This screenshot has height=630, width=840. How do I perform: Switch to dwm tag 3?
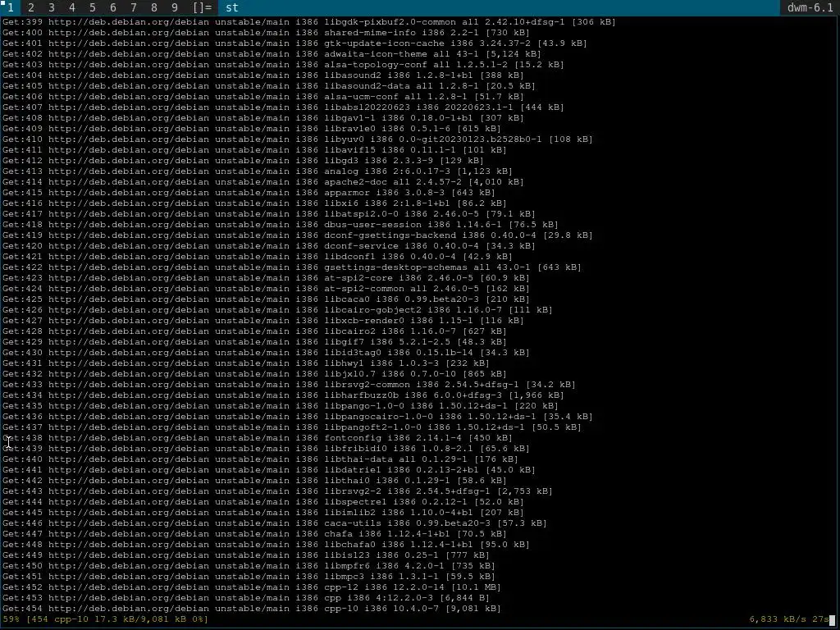pos(52,7)
